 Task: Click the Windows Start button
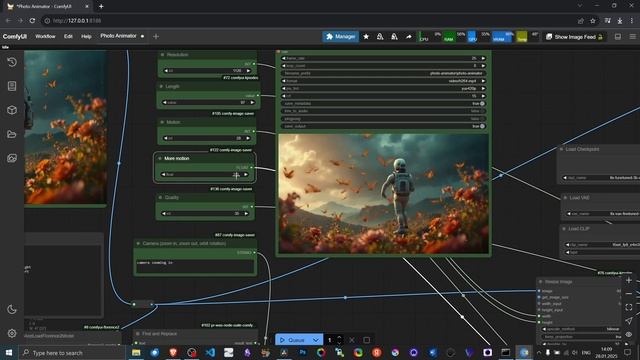(x=9, y=352)
